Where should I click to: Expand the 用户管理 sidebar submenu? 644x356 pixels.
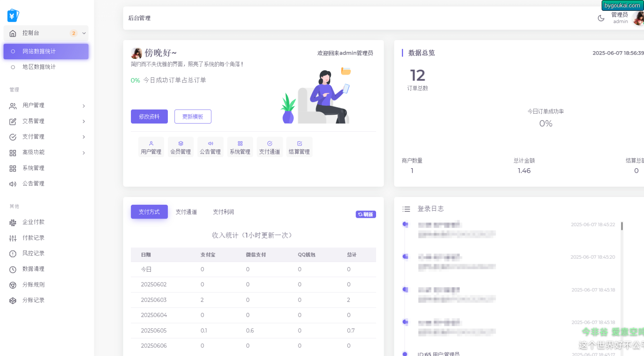(84, 106)
